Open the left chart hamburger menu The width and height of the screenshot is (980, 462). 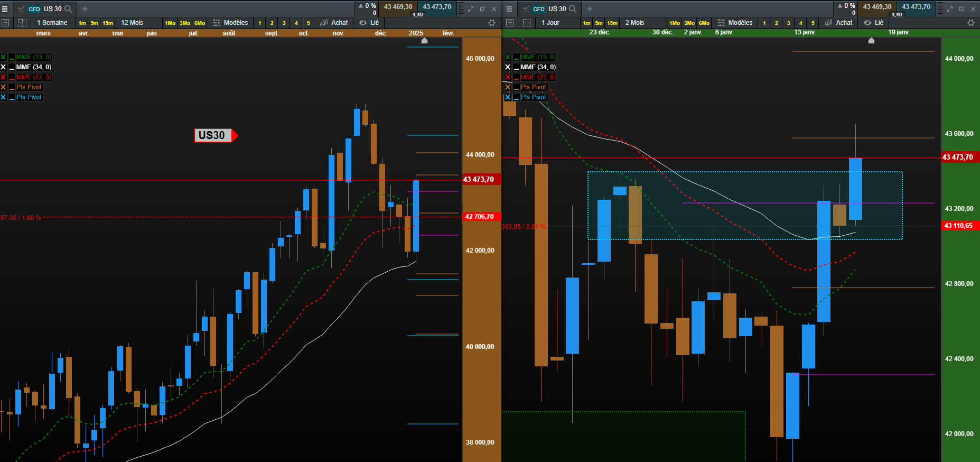click(5, 9)
